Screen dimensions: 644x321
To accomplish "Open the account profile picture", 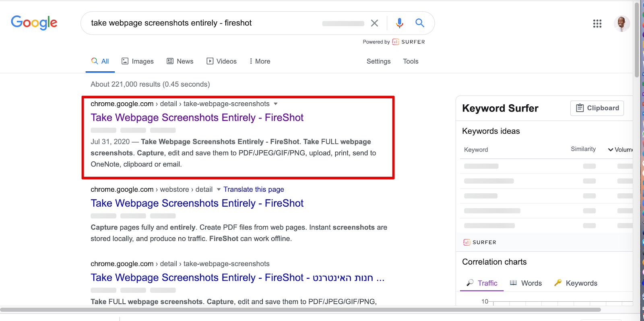I will point(621,24).
